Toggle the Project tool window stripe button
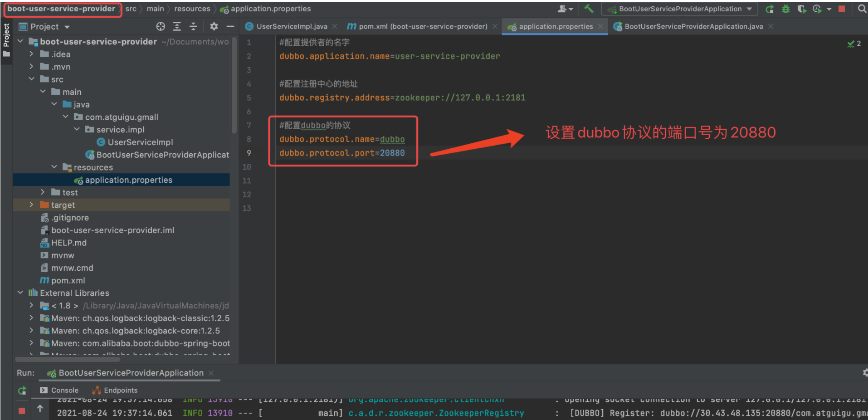This screenshot has height=420, width=868. [6, 41]
